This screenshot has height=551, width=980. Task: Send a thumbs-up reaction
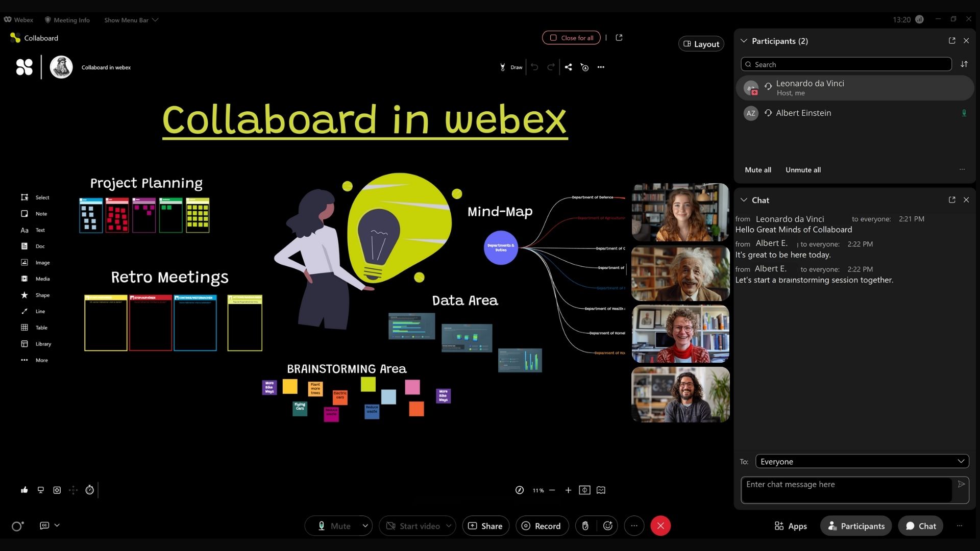pos(23,490)
